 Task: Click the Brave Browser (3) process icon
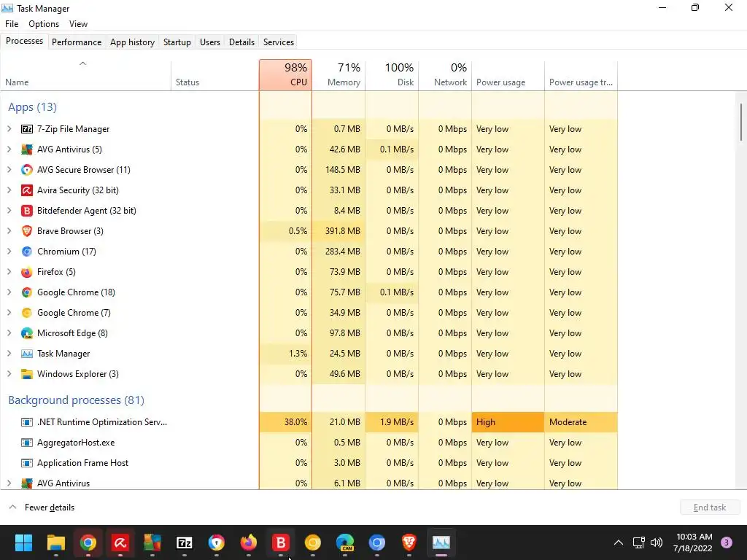click(x=27, y=231)
